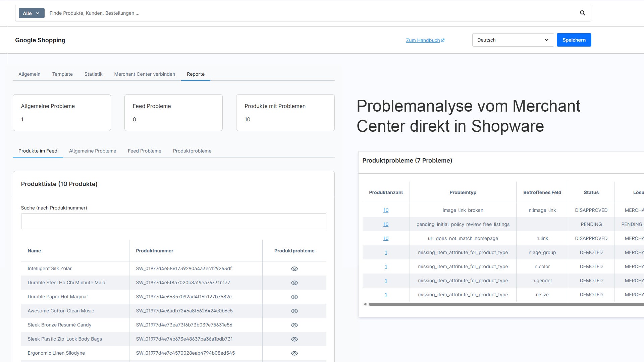Click DISAPPROVED status in image_link_broken row
The height and width of the screenshot is (362, 644).
point(591,210)
